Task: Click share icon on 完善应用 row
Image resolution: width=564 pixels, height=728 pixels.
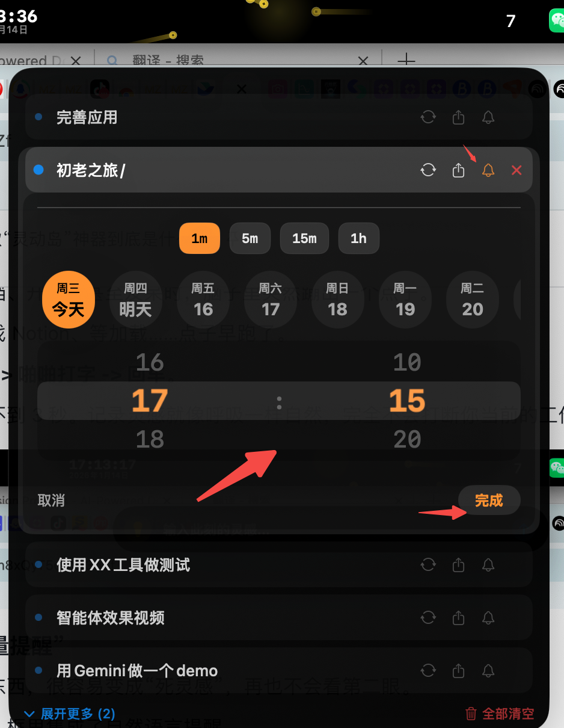Action: [458, 117]
